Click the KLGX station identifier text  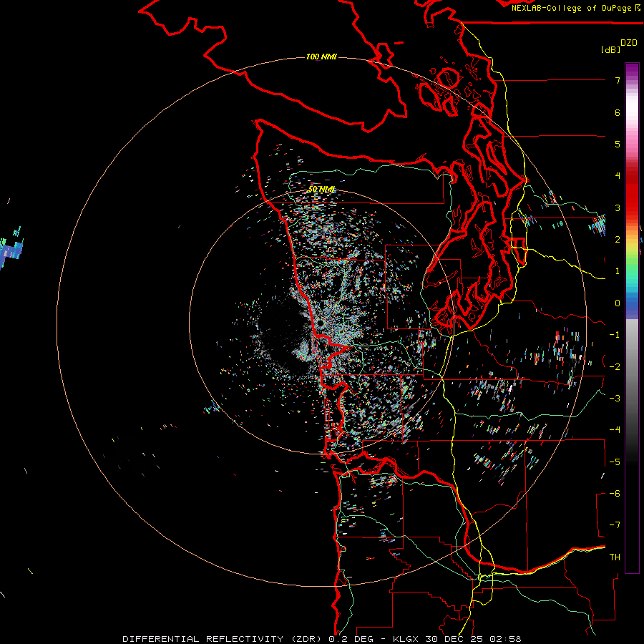406,639
